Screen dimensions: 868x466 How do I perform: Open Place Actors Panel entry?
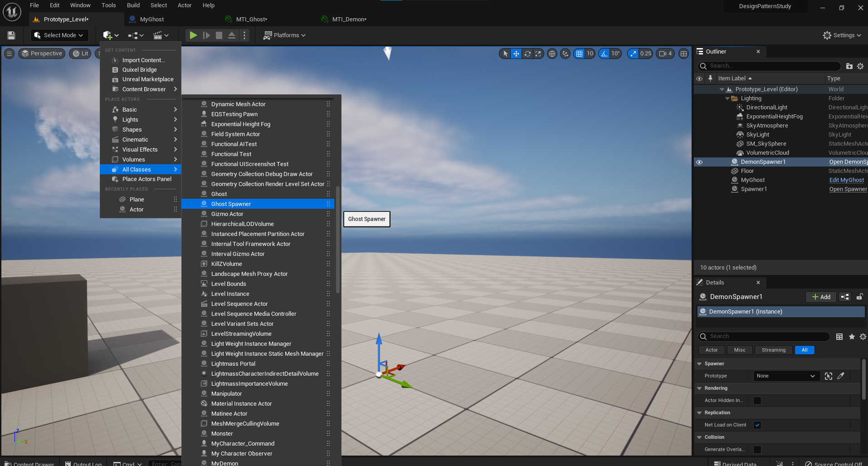click(141, 179)
